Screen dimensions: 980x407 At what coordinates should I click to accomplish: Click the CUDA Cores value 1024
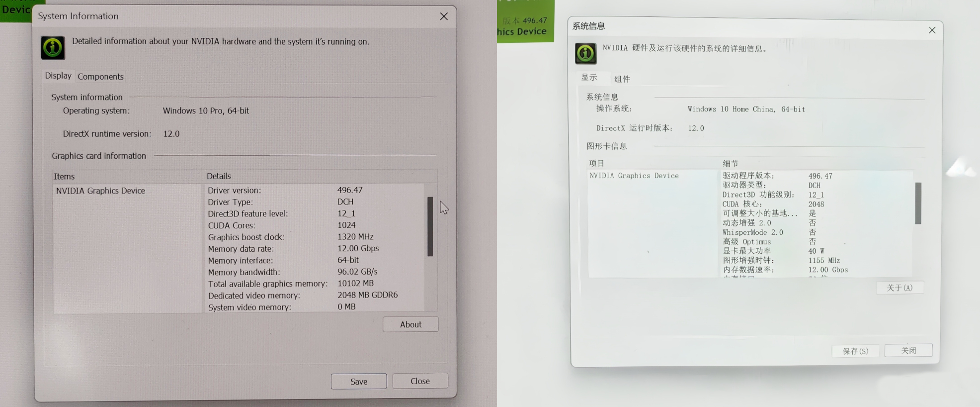click(346, 225)
